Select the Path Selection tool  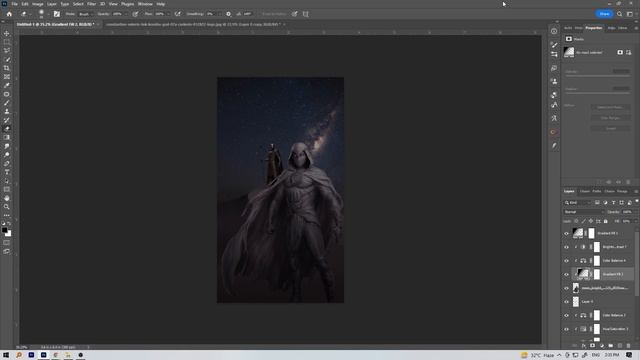7,181
